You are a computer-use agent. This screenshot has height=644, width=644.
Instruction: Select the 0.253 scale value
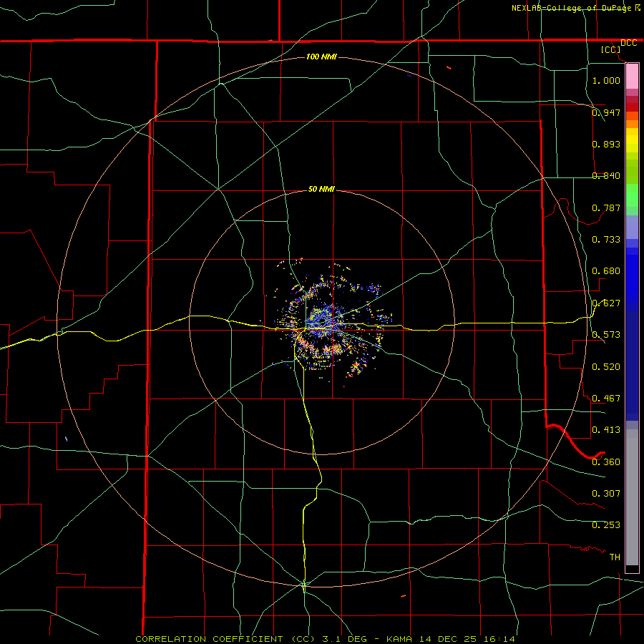606,525
